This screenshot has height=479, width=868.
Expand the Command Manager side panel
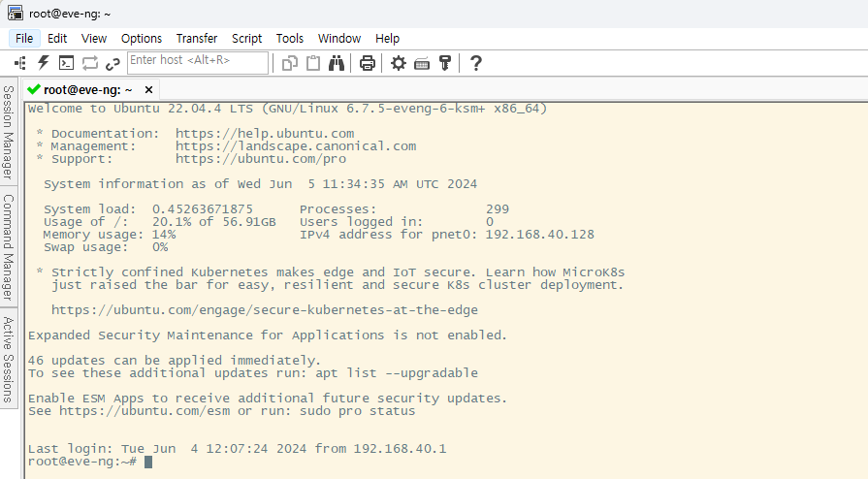(9, 247)
